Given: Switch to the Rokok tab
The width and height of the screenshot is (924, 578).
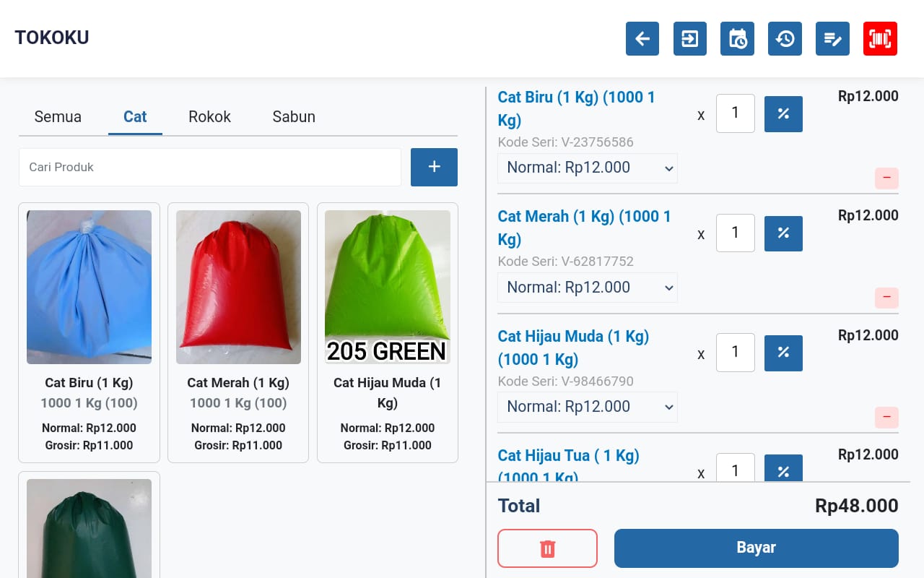Looking at the screenshot, I should pos(209,117).
